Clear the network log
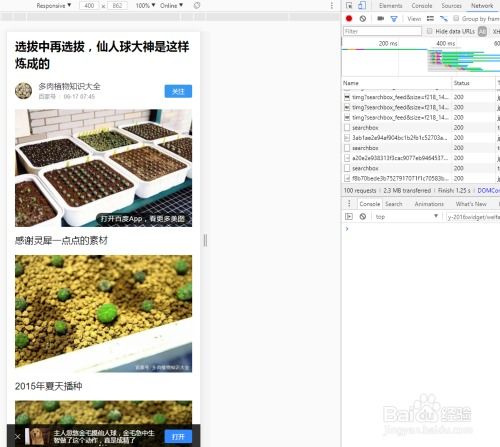500x447 pixels. [x=363, y=19]
